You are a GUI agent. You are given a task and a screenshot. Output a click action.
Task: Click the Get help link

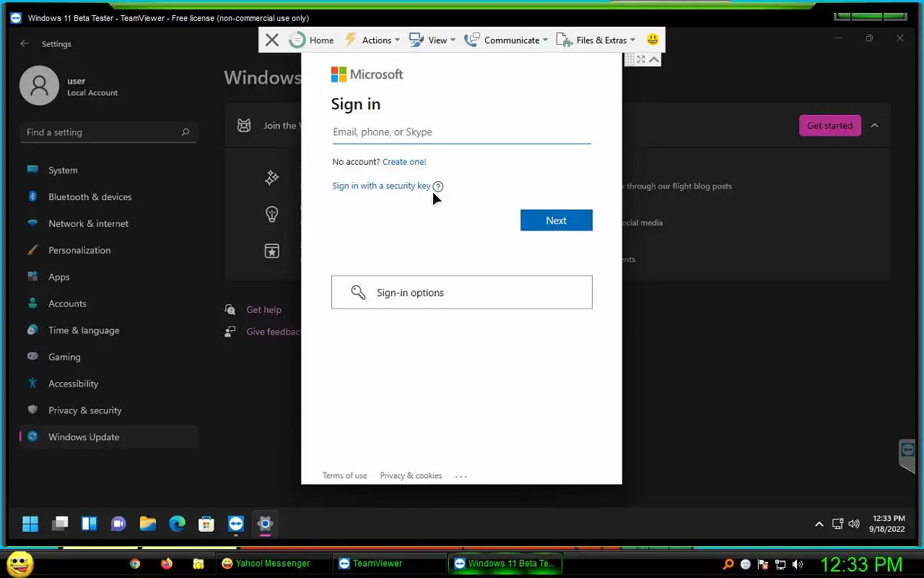click(x=263, y=309)
